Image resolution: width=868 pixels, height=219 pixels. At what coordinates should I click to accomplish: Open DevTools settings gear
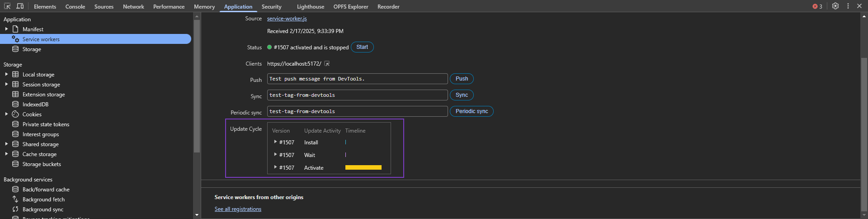[835, 6]
